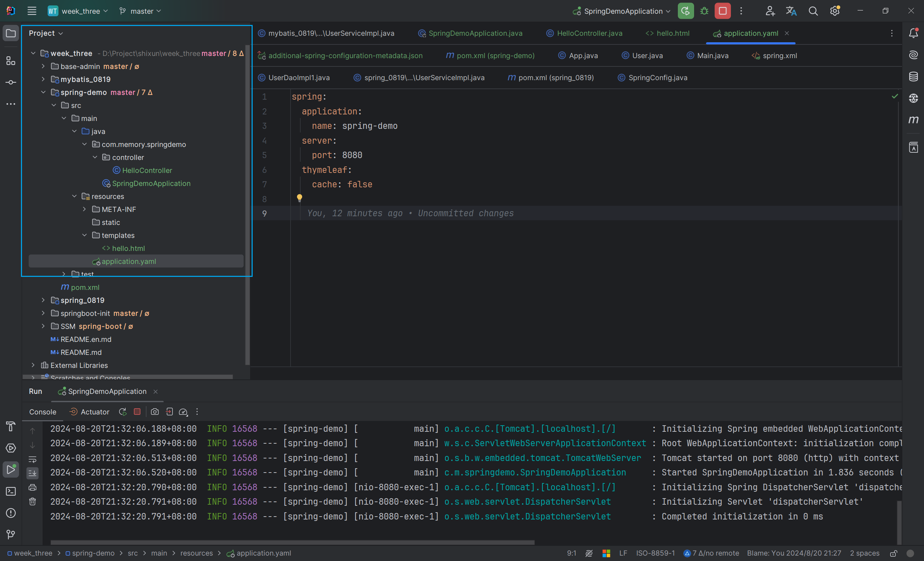
Task: Select the hello.html template file
Action: 127,248
